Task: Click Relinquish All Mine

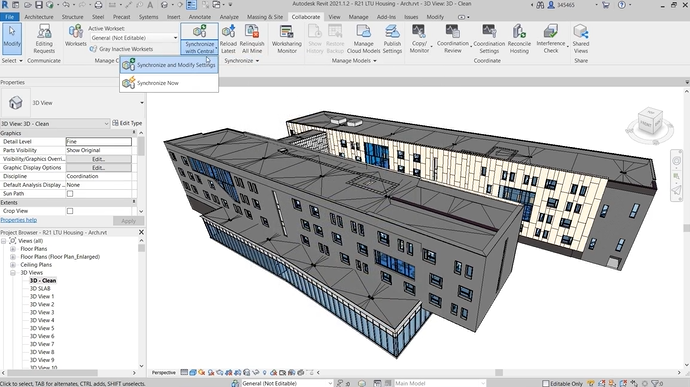Action: [x=252, y=39]
